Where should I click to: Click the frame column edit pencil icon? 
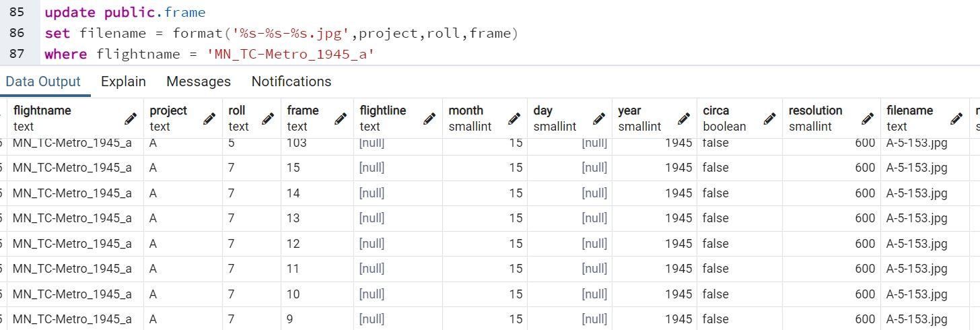pos(341,119)
